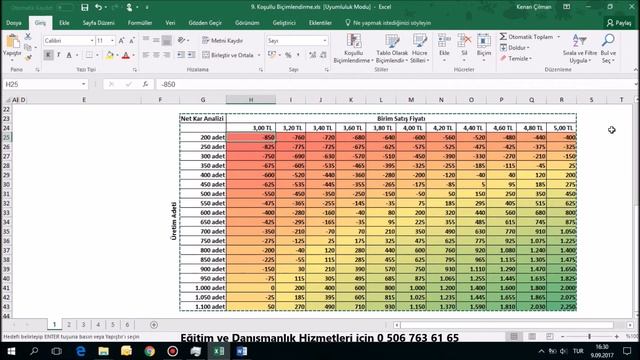Viewport: 640px width, 360px height.
Task: Click the insert function fx icon
Action: coord(145,84)
